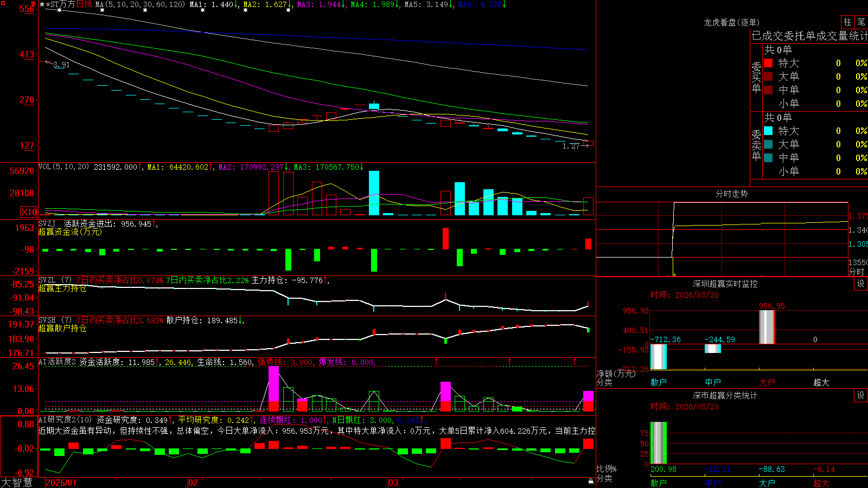Click the red 特大 buy order swatch
The height and width of the screenshot is (488, 868).
point(768,63)
